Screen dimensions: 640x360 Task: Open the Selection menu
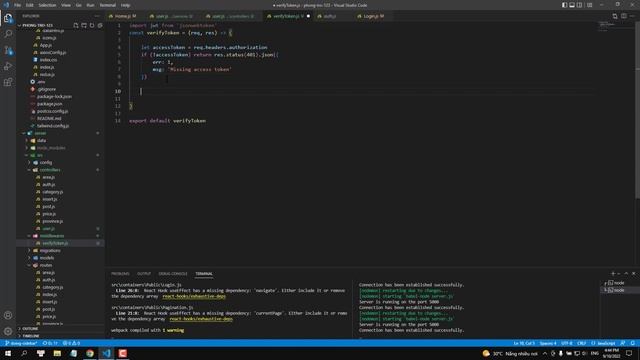tap(47, 5)
